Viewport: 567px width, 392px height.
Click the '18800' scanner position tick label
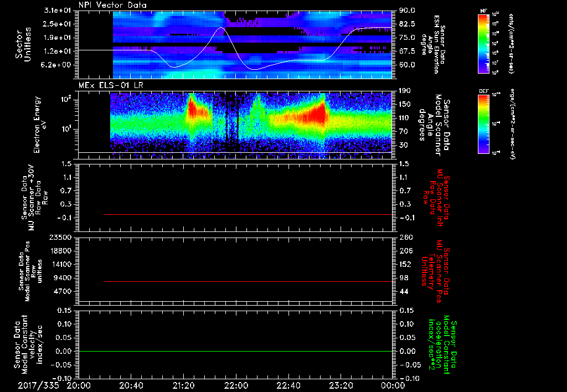pyautogui.click(x=60, y=251)
